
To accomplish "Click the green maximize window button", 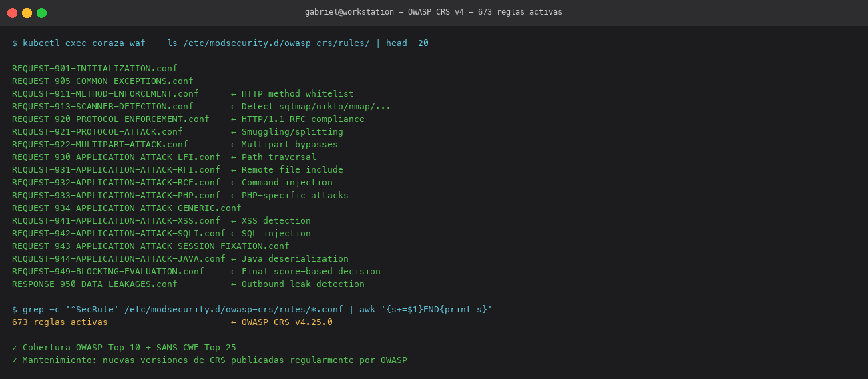I will (x=42, y=13).
